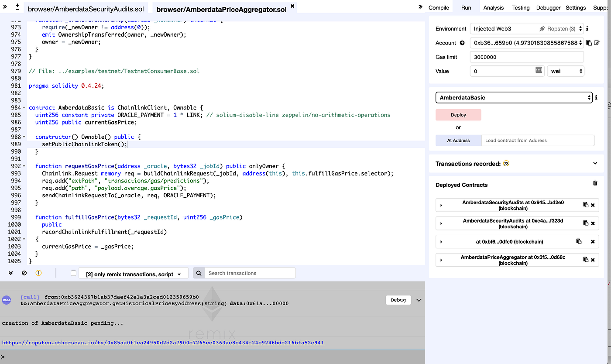This screenshot has height=364, width=611.
Task: Expand AmberdataSecurityAudits at 0x945...bd2e0
Action: click(441, 205)
